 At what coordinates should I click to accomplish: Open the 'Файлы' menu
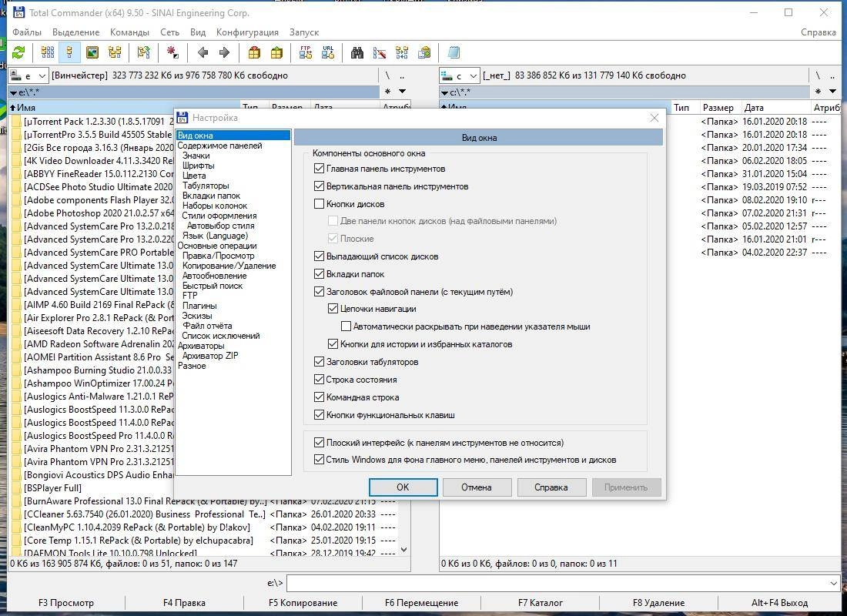[27, 32]
